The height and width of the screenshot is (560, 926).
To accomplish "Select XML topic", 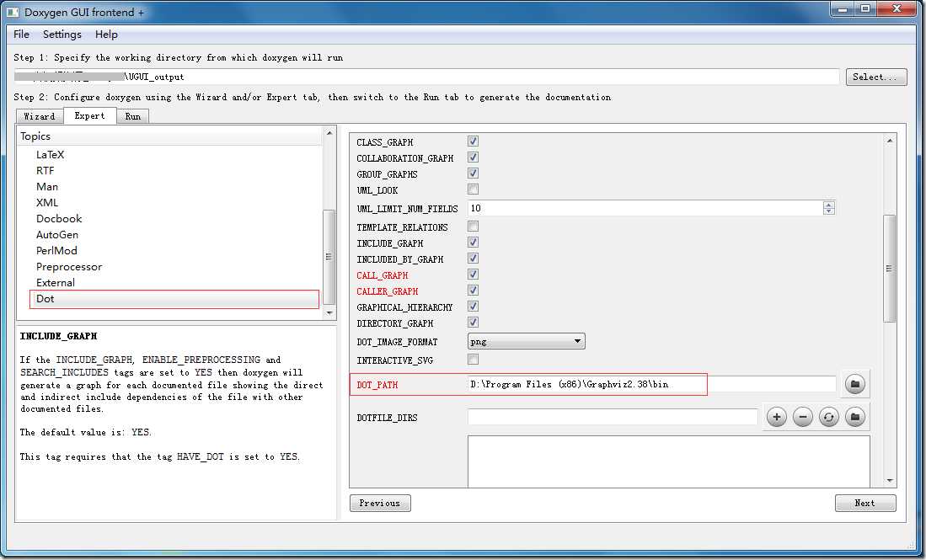I will (x=47, y=202).
